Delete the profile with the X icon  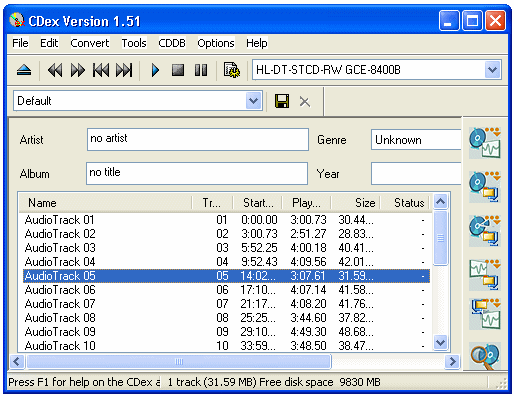305,101
